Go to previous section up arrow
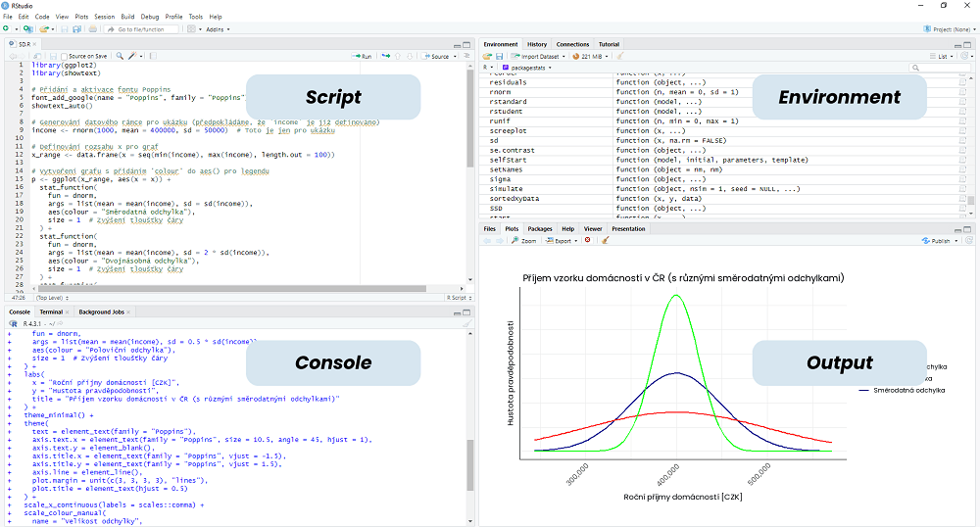Image resolution: width=980 pixels, height=527 pixels. 398,56
